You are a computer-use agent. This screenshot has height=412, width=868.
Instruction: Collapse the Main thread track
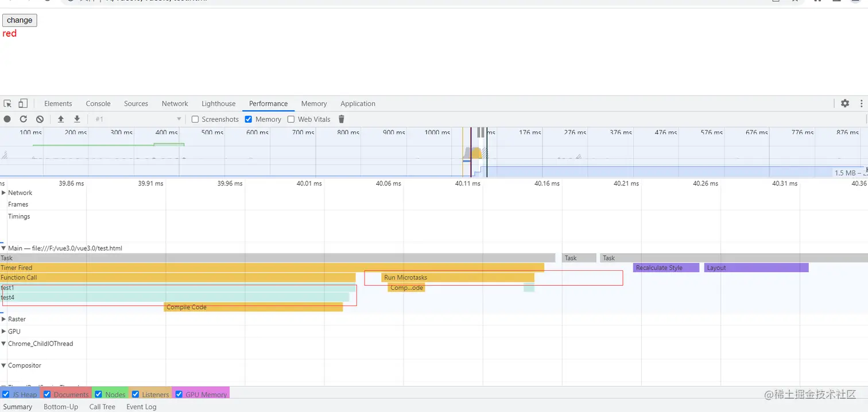point(4,248)
